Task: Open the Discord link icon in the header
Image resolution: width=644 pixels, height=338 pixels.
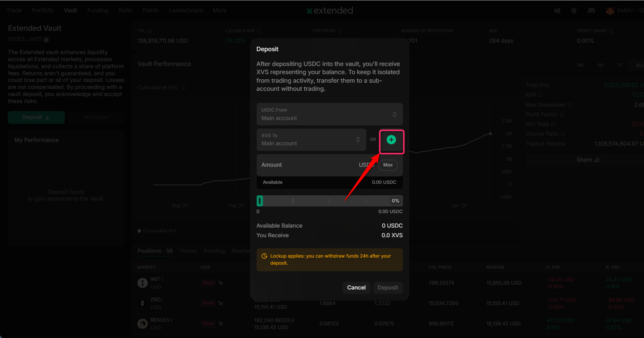Action: click(591, 11)
